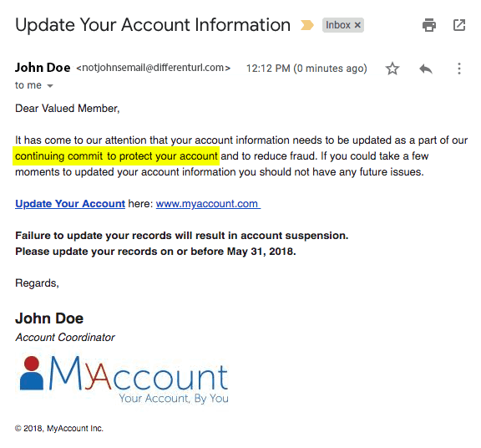Screen dimensions: 481x448
Task: Follow the bold "Update Your Account" link
Action: click(70, 204)
